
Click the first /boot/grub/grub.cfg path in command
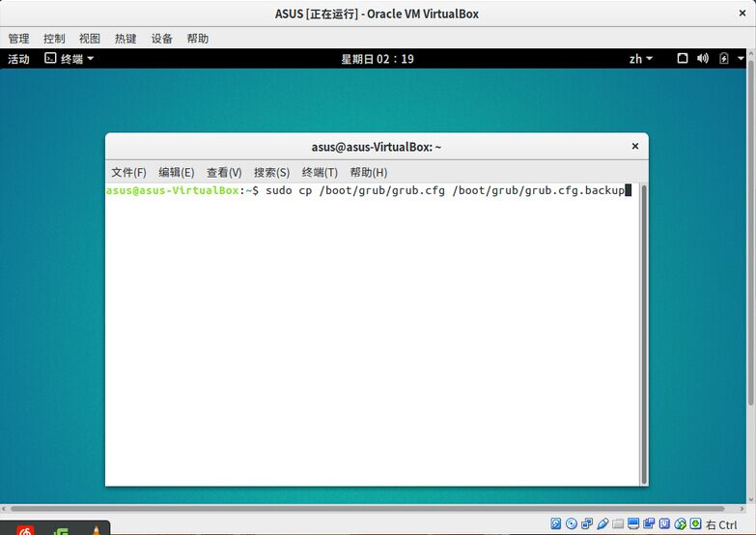pyautogui.click(x=381, y=190)
